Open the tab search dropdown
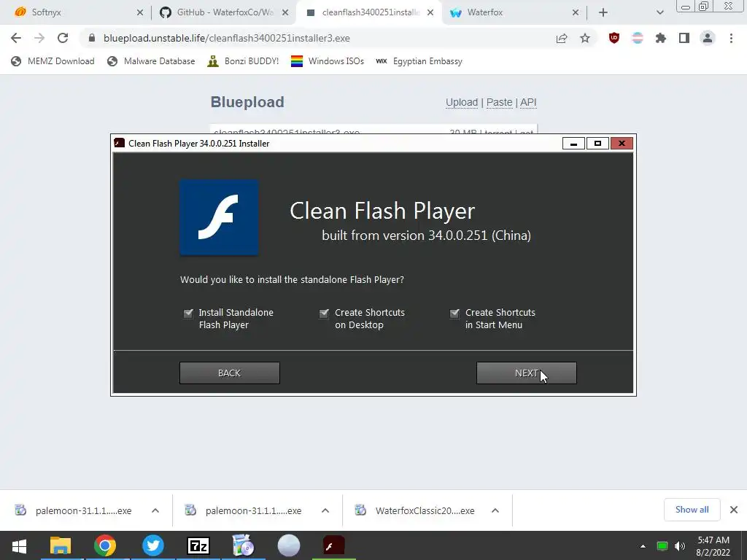The image size is (747, 560). (x=659, y=13)
